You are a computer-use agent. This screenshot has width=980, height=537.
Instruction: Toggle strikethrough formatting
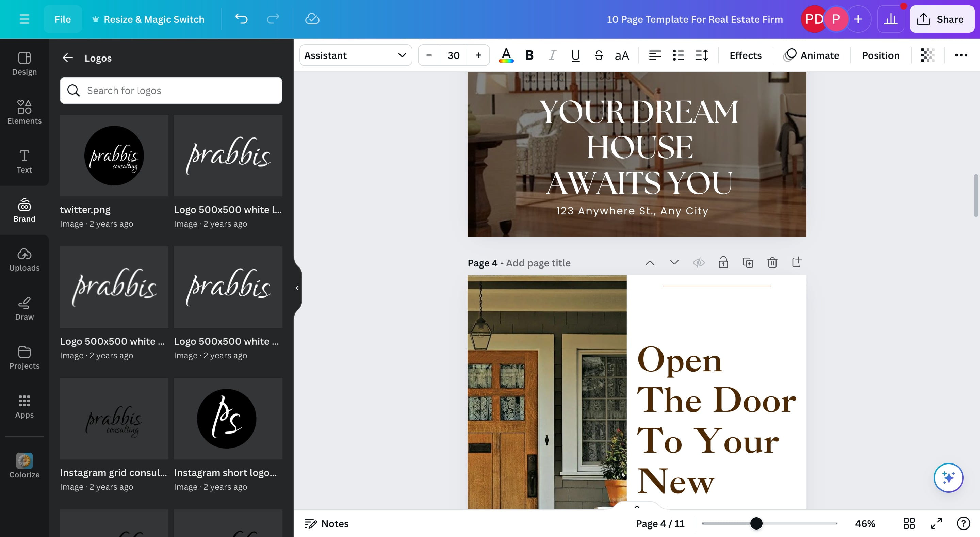click(x=599, y=55)
